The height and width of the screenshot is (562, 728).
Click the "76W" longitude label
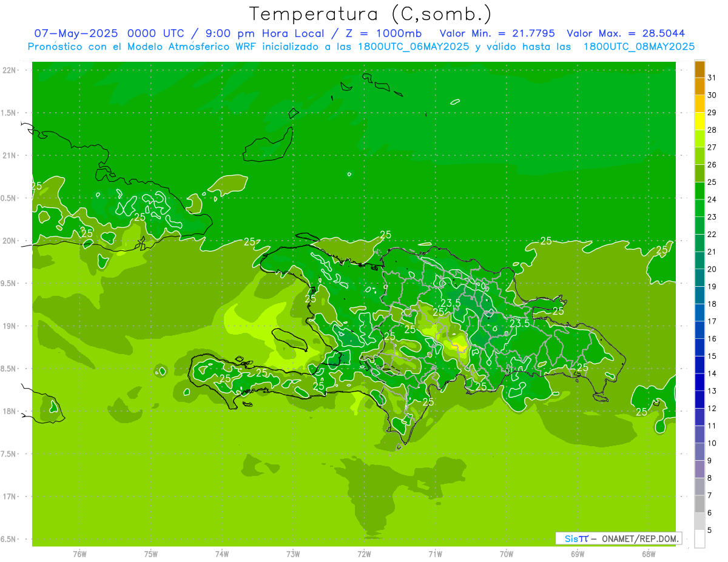click(79, 554)
